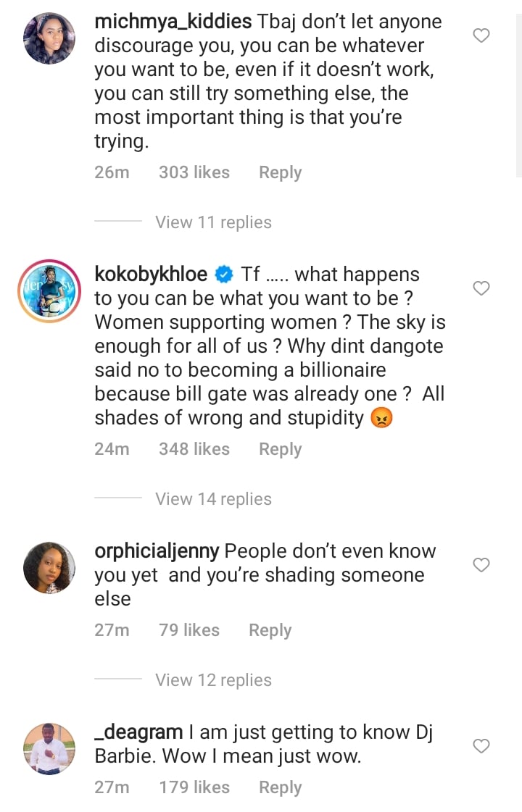This screenshot has width=522, height=812.
Task: Reply to orphicialjenny's comment
Action: coord(270,630)
